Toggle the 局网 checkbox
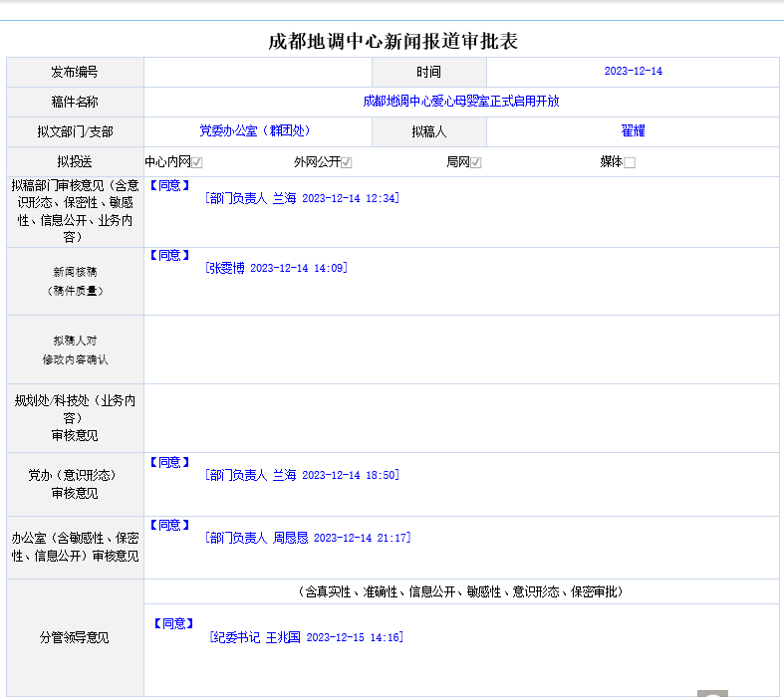Image resolution: width=784 pixels, height=697 pixels. [x=476, y=162]
